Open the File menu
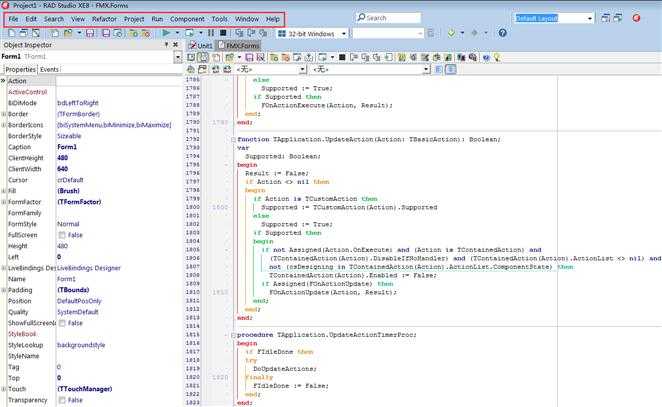 pos(14,19)
